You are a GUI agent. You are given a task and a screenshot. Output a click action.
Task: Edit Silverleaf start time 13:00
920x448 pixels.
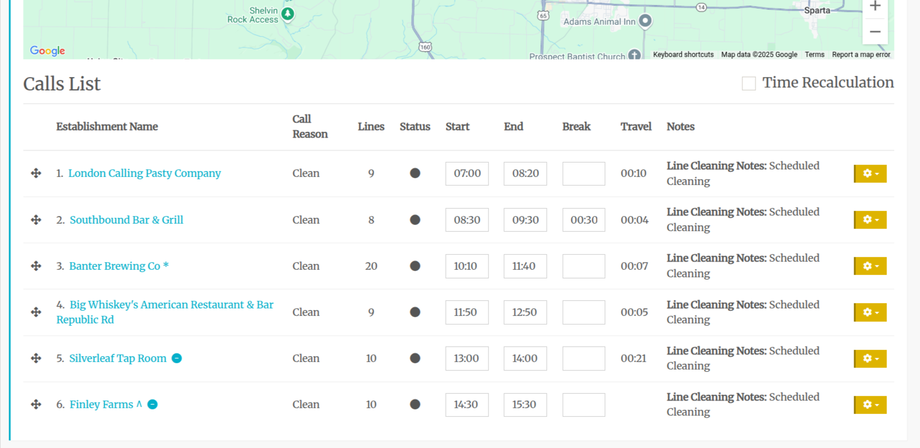point(467,358)
